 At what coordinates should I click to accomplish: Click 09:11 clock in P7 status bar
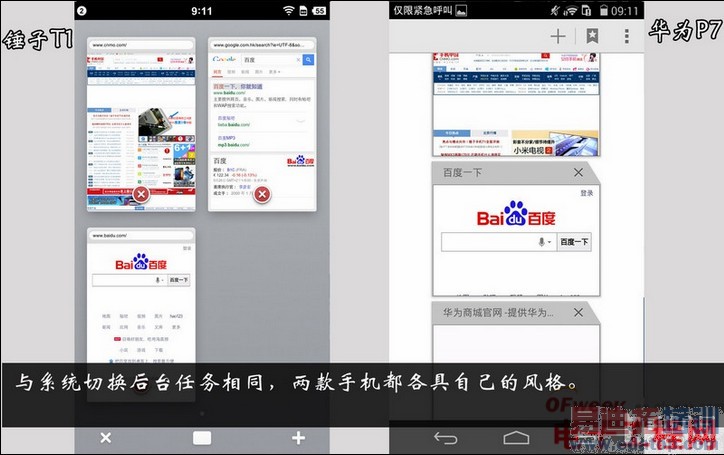click(625, 11)
